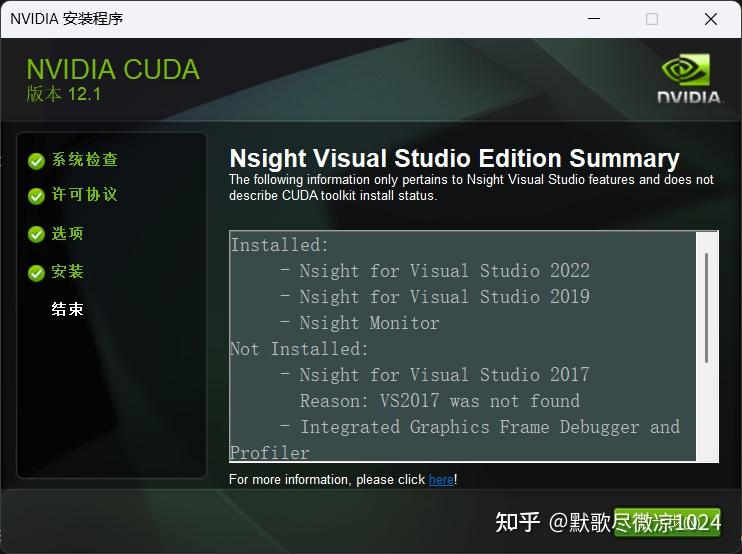Minimize the NVIDIA installer window

594,19
